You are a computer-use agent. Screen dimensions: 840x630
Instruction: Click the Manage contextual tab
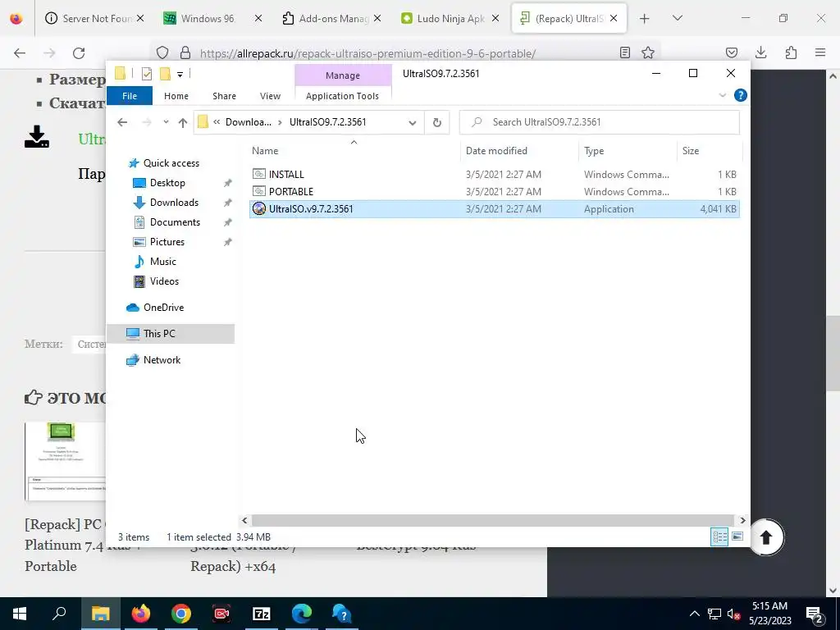[343, 75]
